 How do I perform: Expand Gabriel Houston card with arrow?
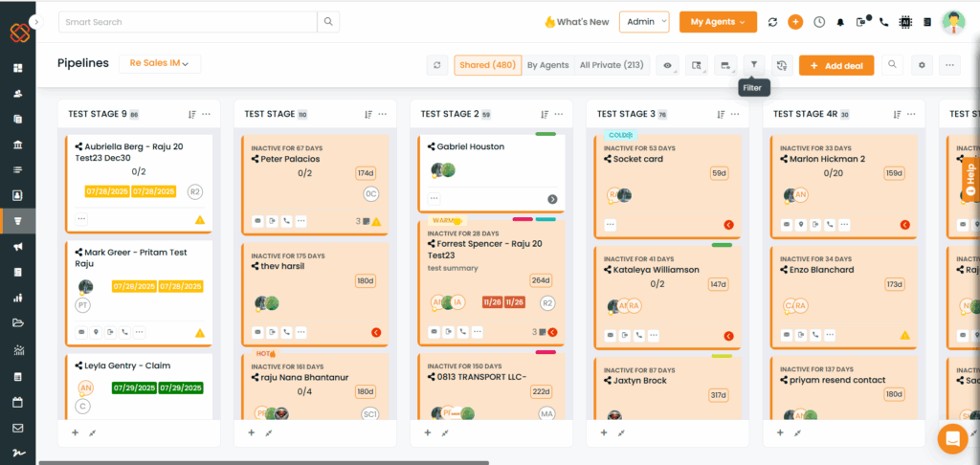pos(552,199)
